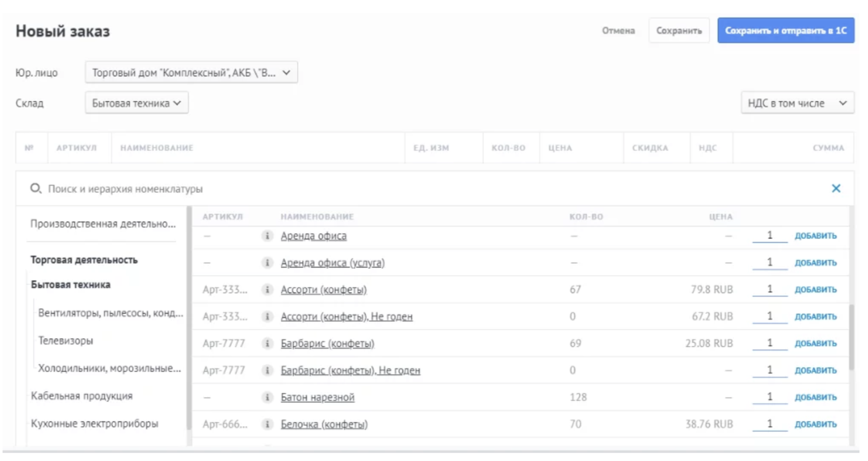The width and height of the screenshot is (868, 461).
Task: Open the НДС в том числе dropdown
Action: 797,103
